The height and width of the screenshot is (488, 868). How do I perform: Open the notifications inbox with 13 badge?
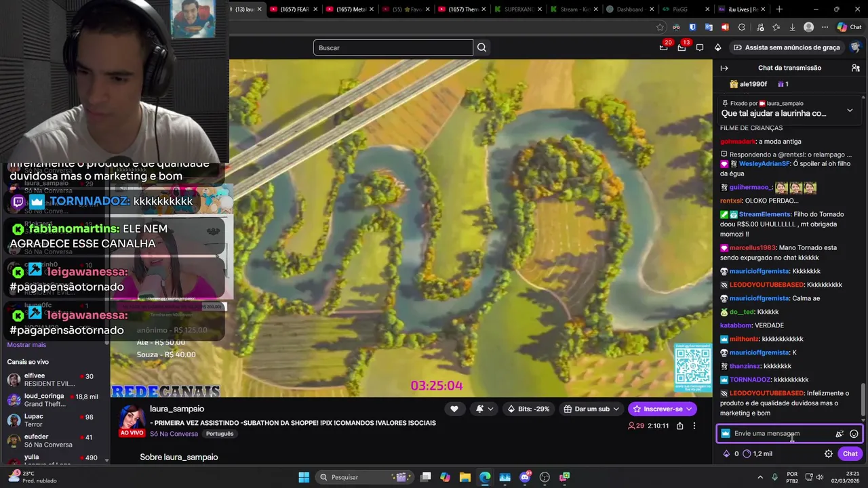682,47
